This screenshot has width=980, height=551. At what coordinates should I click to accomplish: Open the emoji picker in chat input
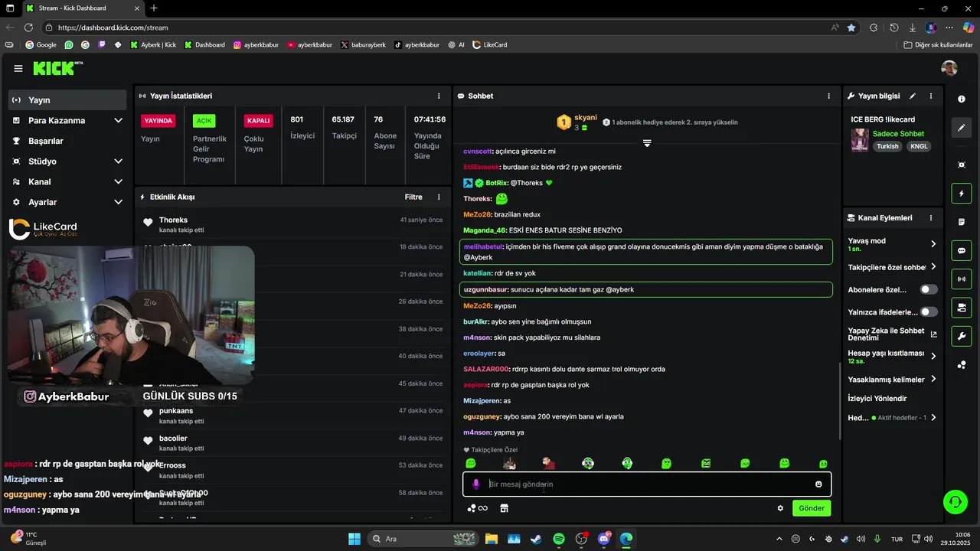(x=818, y=484)
